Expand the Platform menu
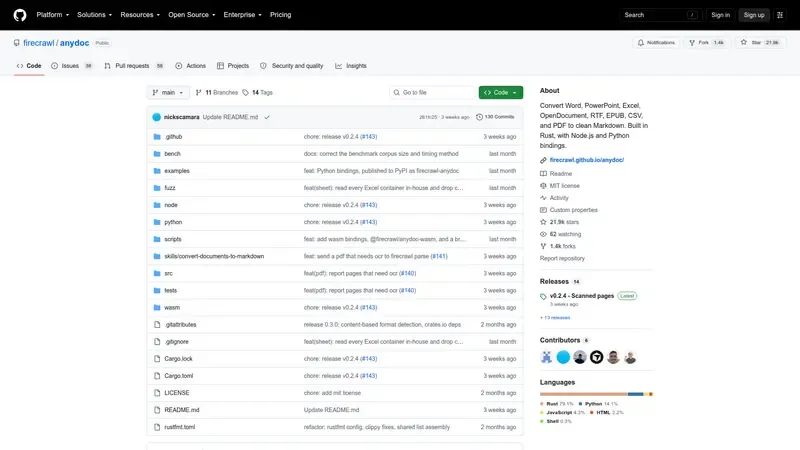 click(x=53, y=15)
